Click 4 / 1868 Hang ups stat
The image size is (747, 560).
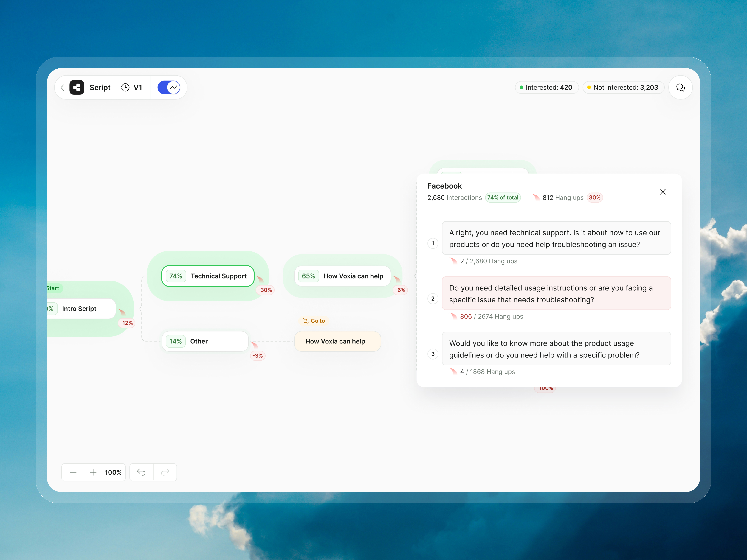click(x=487, y=372)
